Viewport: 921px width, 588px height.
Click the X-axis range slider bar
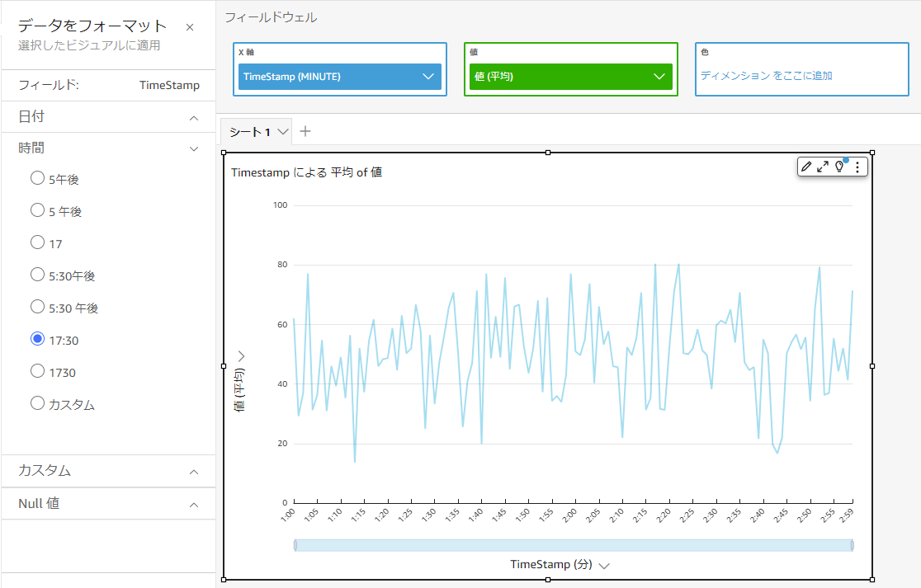click(574, 545)
